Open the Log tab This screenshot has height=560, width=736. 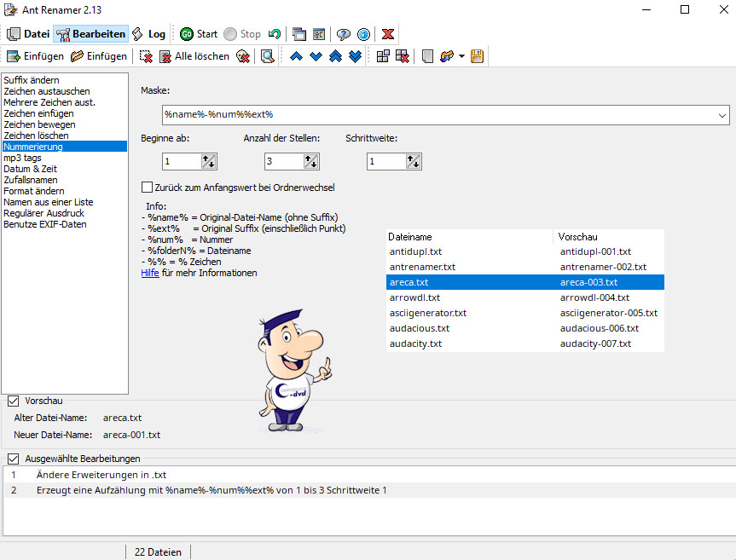pyautogui.click(x=148, y=34)
